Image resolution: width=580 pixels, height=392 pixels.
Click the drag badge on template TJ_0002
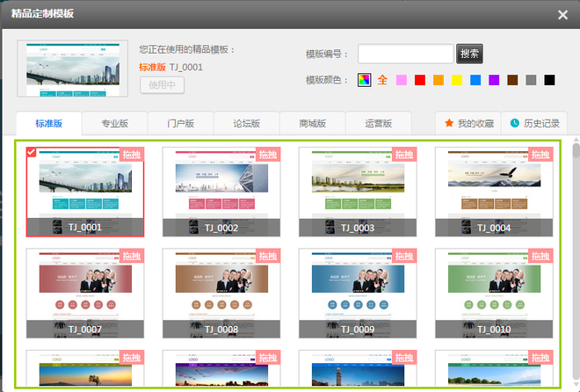coord(267,155)
